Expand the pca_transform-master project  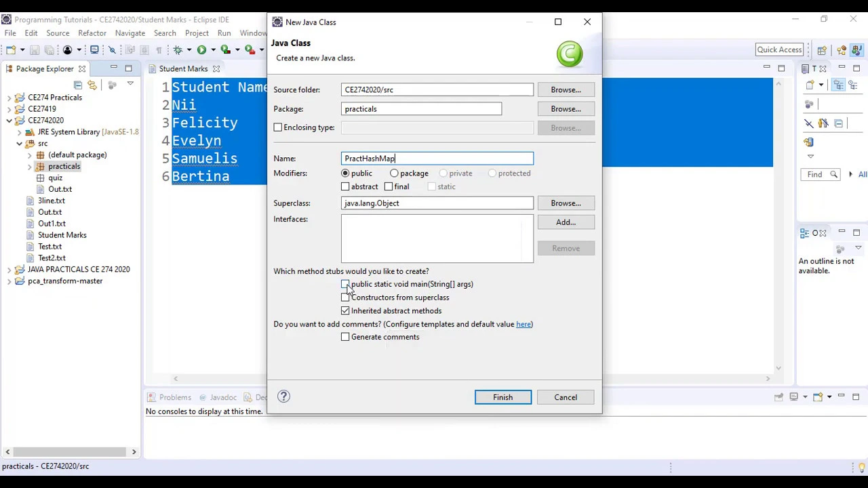(x=9, y=281)
